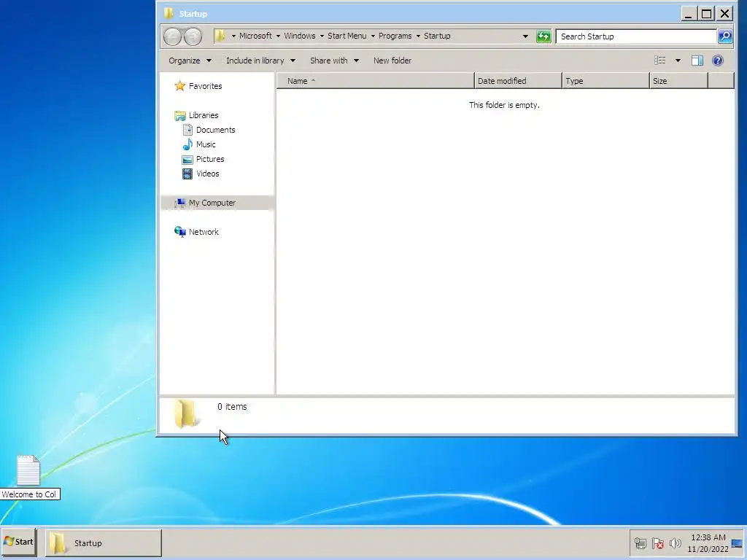Go back using the Back arrow button
747x560 pixels.
(172, 36)
